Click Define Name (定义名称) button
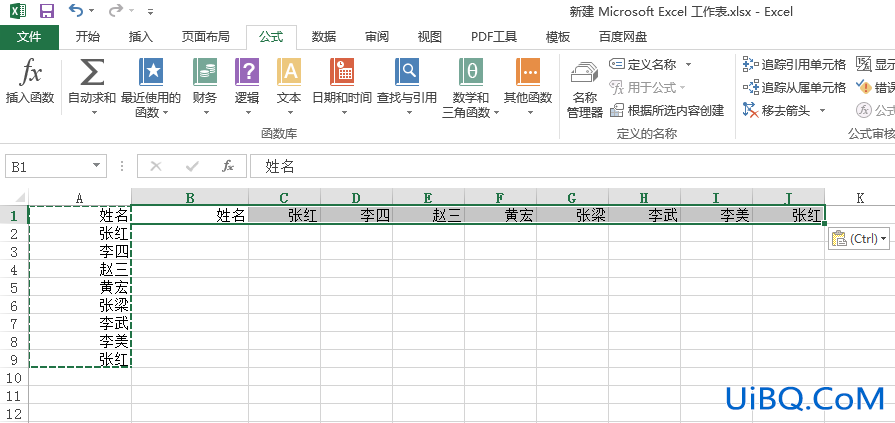Viewport: 895px width, 423px height. point(643,64)
